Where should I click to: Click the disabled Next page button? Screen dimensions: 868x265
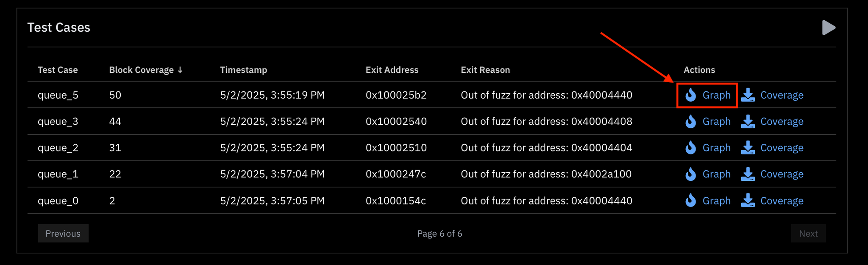(808, 233)
